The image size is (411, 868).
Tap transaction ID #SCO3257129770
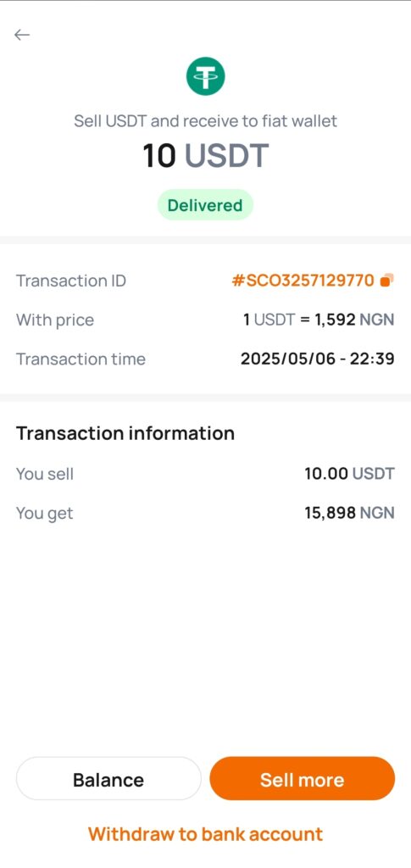(303, 281)
